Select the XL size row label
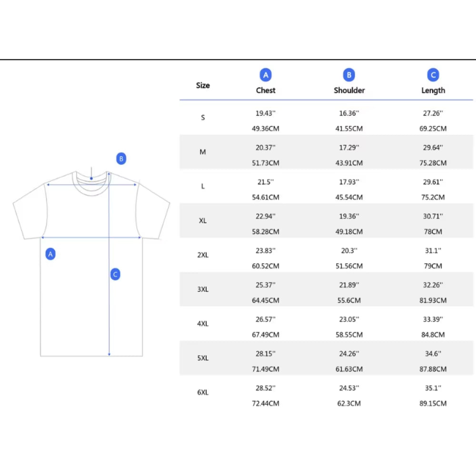 (203, 221)
